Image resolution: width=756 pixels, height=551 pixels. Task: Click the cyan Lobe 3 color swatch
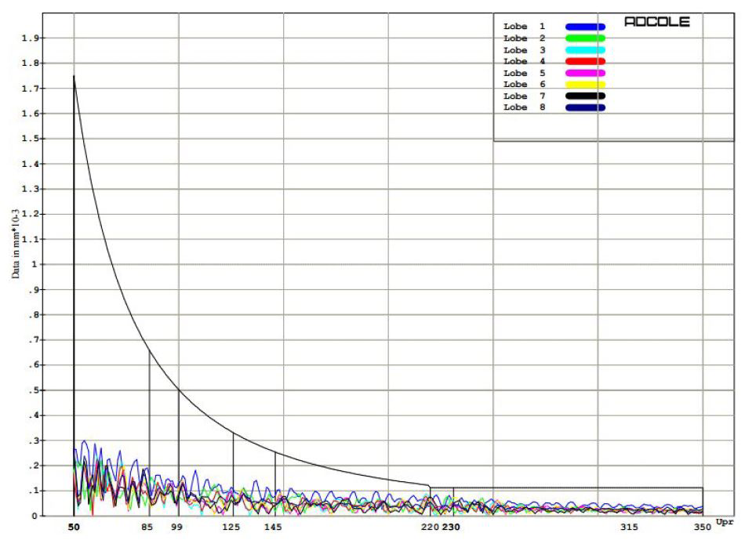pyautogui.click(x=585, y=49)
